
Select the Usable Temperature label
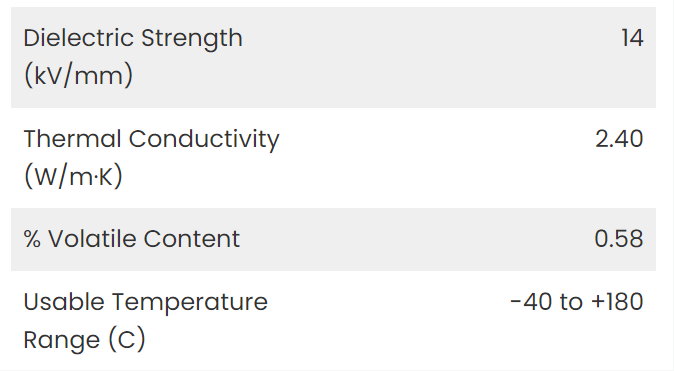point(145,302)
